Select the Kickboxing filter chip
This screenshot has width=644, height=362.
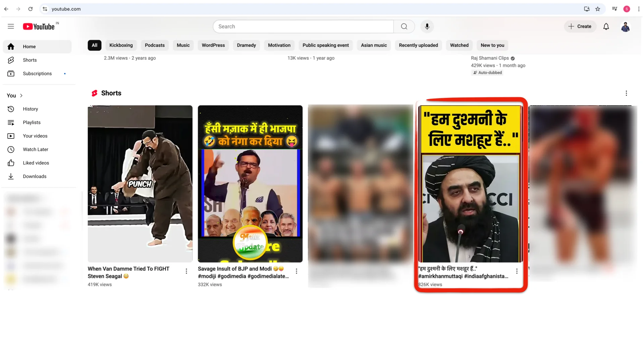(x=121, y=45)
